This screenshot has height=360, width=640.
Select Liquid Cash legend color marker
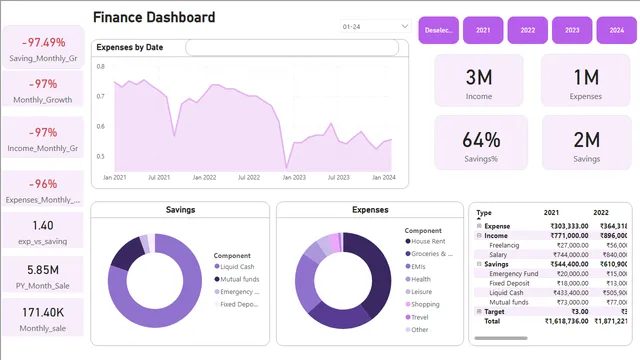[x=217, y=267]
